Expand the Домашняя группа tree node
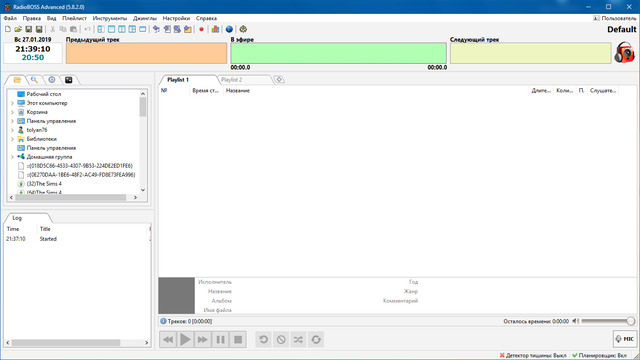The image size is (640, 360). [12, 157]
